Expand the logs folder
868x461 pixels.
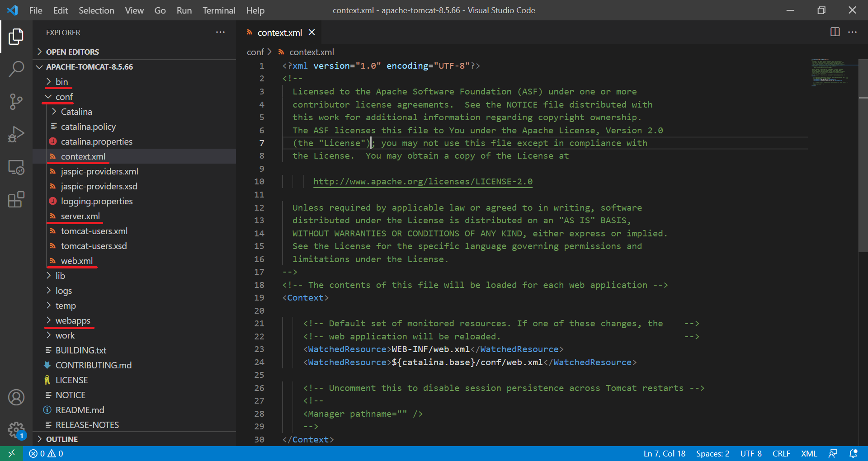tap(63, 291)
